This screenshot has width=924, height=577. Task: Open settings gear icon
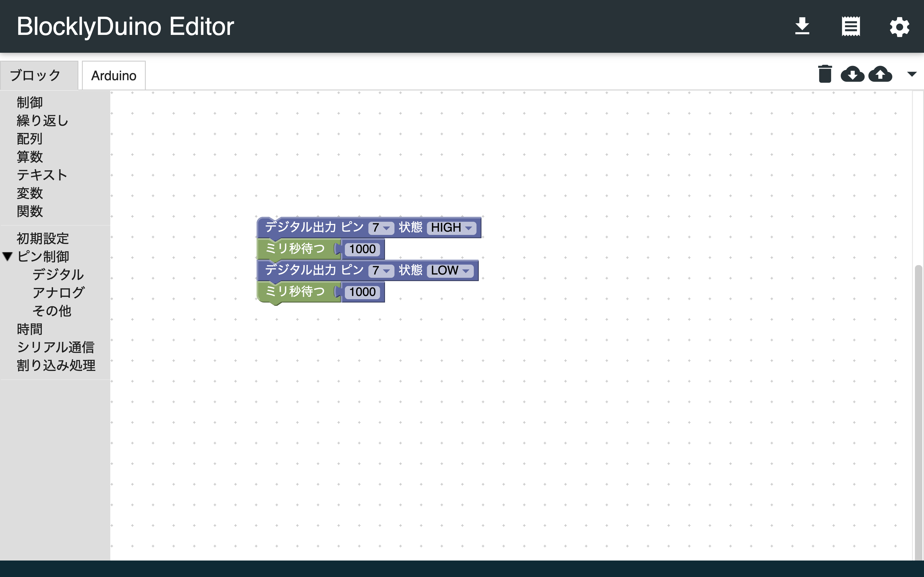tap(899, 27)
